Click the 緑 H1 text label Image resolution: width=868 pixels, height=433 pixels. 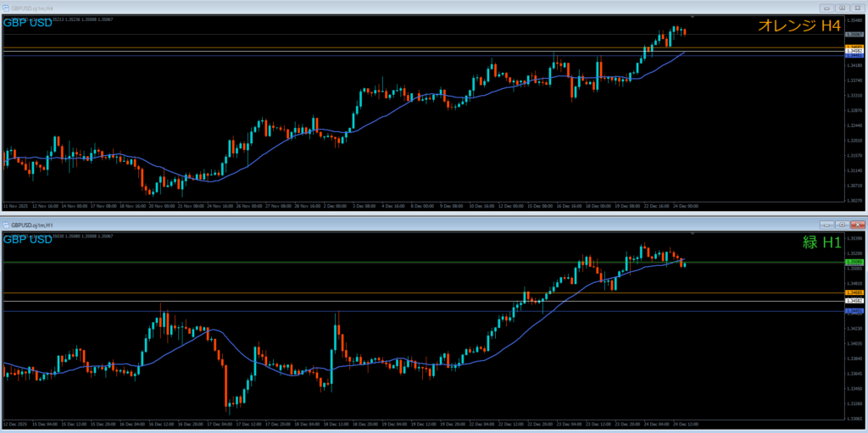821,243
